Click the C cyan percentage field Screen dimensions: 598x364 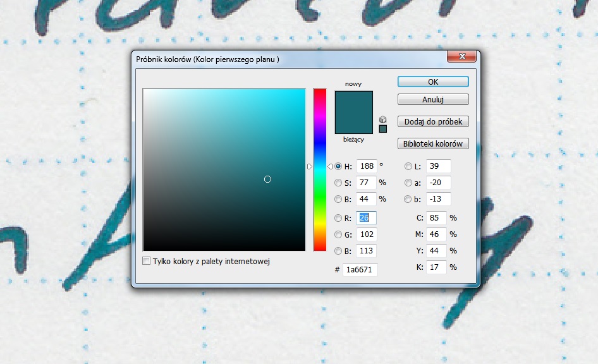pos(436,218)
